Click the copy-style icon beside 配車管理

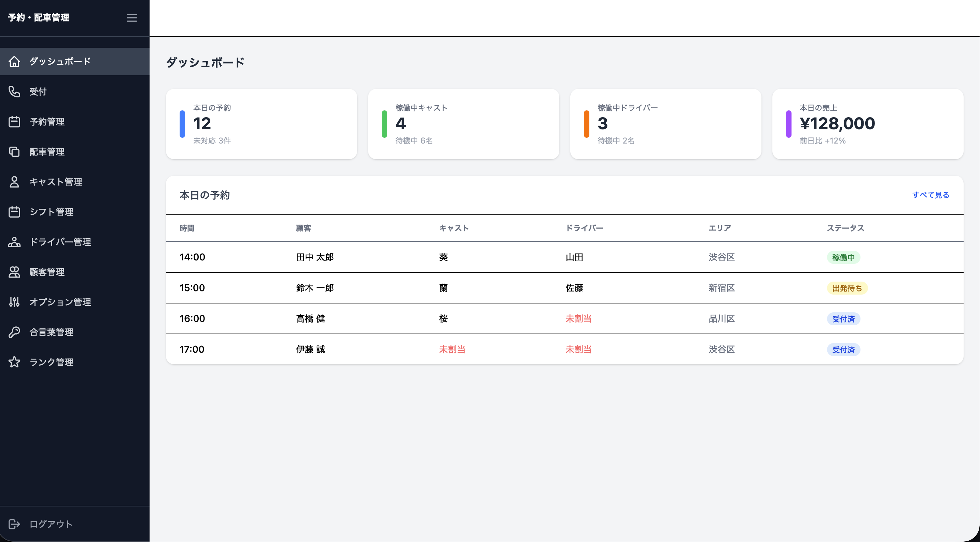coord(14,151)
